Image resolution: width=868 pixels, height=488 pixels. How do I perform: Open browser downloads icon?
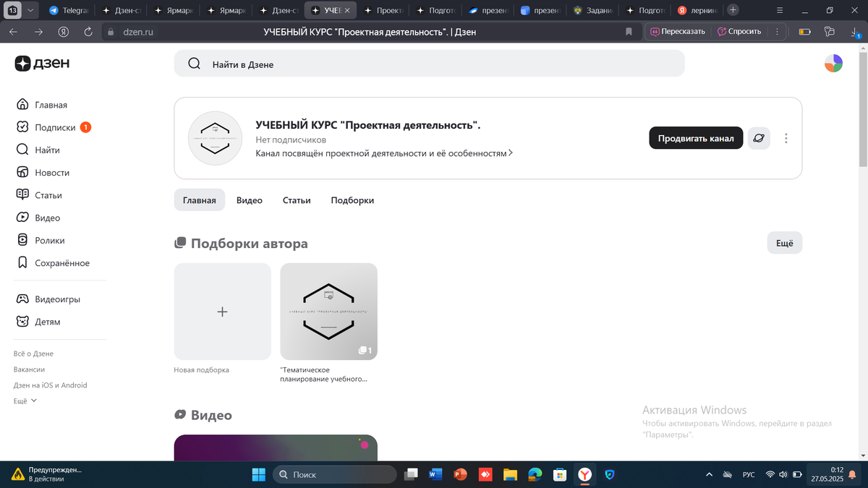(854, 32)
